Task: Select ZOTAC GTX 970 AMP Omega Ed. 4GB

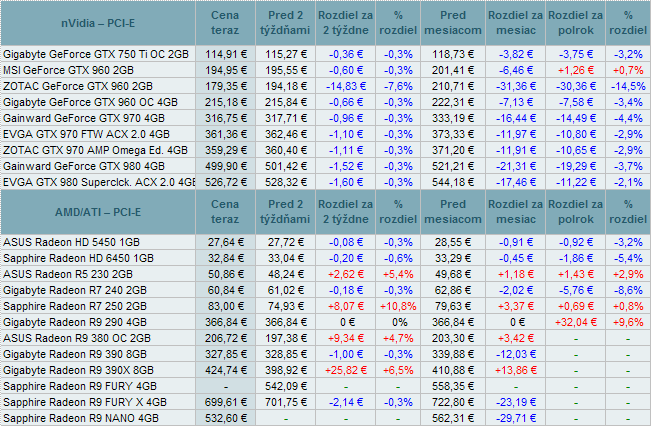Action: click(x=95, y=150)
